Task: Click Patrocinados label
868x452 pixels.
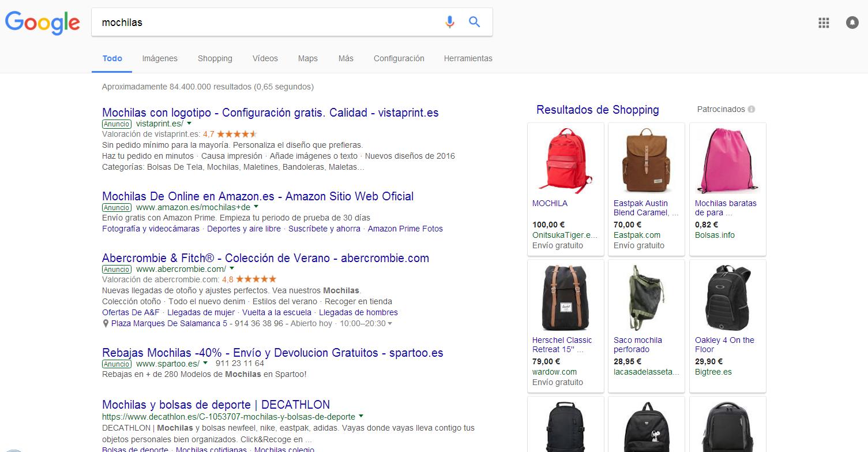Action: pos(721,109)
